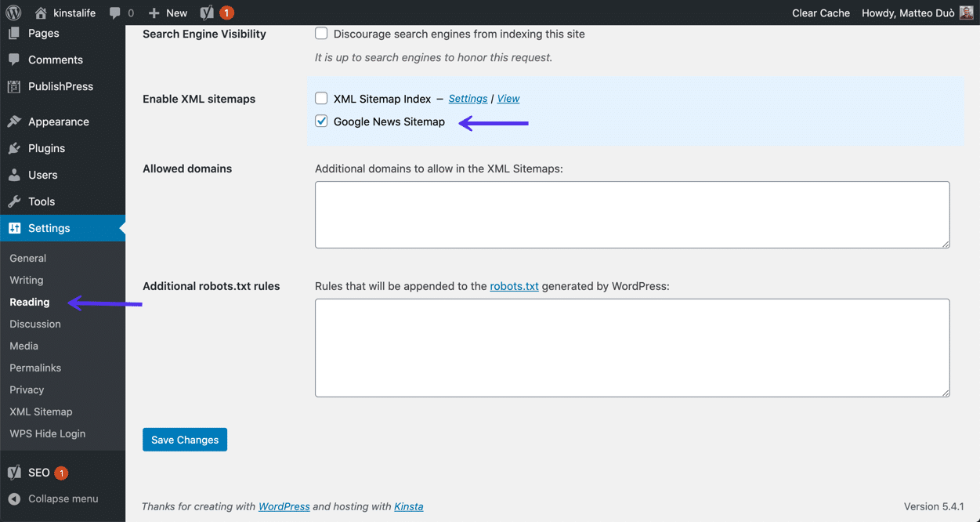
Task: Click the Tools wrench icon
Action: [x=14, y=201]
